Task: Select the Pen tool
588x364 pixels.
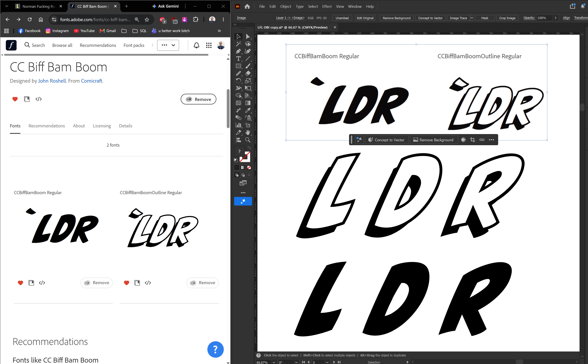Action: (238, 51)
